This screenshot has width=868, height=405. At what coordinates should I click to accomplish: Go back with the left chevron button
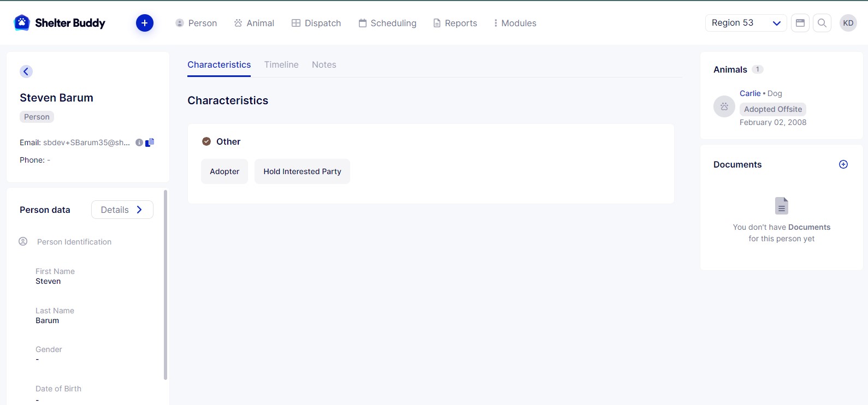click(x=26, y=72)
